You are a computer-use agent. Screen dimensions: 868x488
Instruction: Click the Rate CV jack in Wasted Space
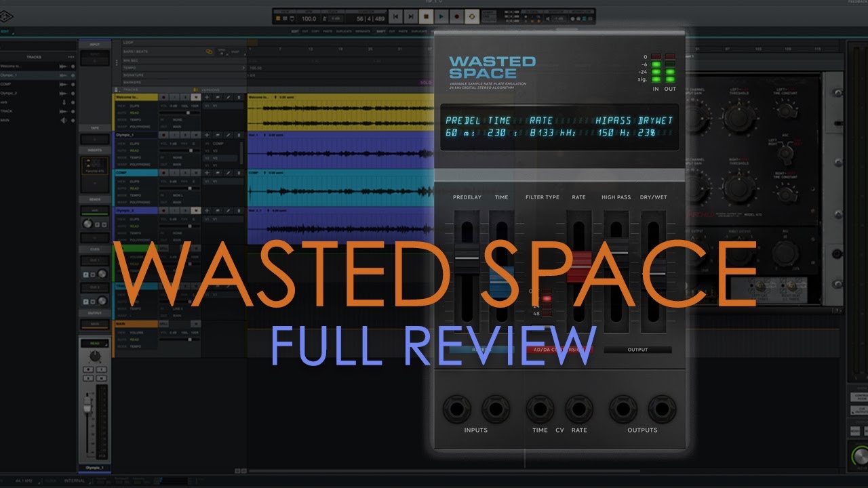(x=579, y=409)
